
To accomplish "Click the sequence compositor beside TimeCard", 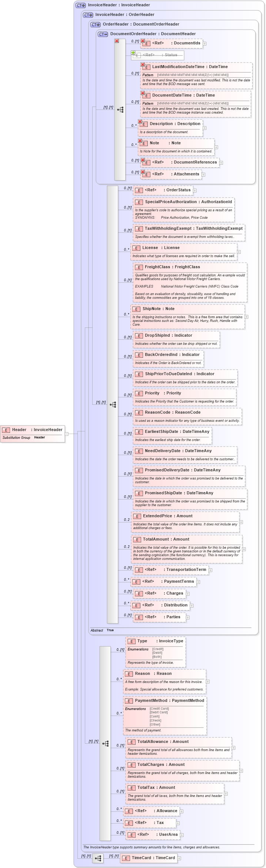I will tap(98, 858).
